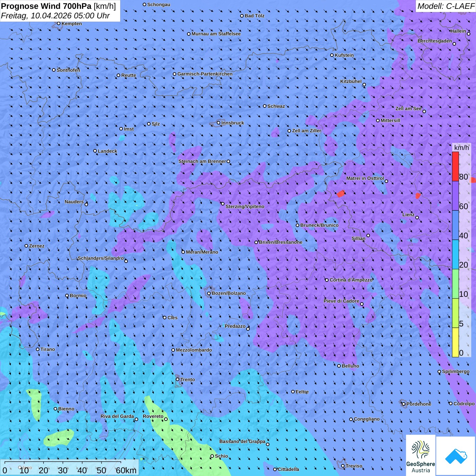Click the 'Modell: C-LAEF' label

446,6
